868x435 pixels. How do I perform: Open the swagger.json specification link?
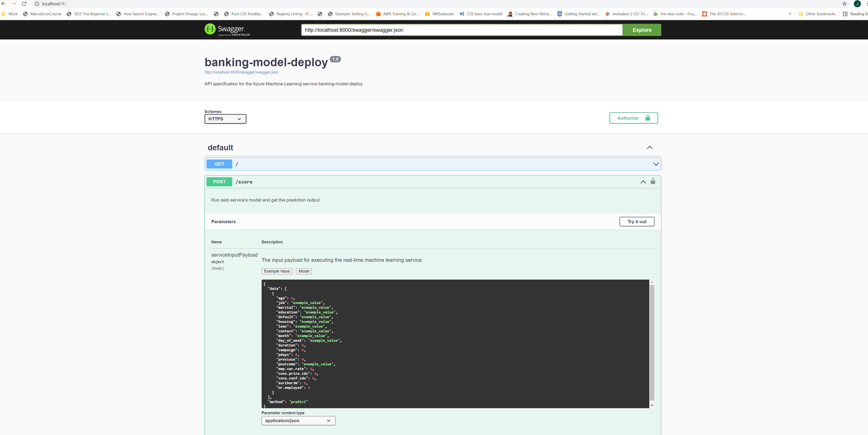pos(241,72)
